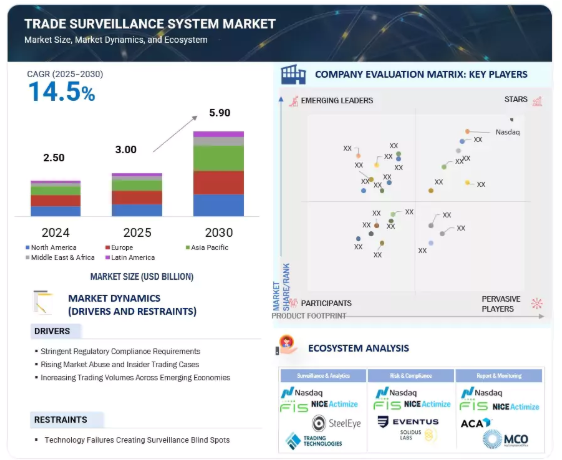Click the "2024" axis label
Viewport: 562px width, 460px height.
(x=56, y=233)
